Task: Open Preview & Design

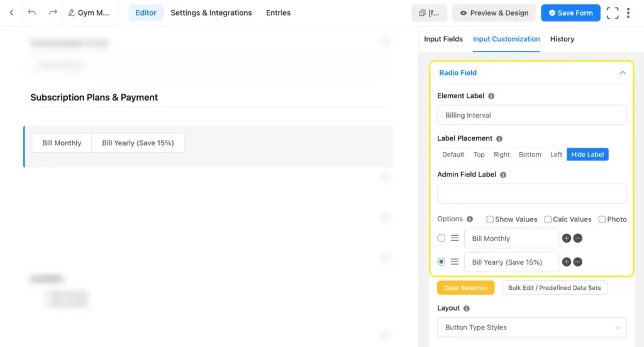Action: 494,13
